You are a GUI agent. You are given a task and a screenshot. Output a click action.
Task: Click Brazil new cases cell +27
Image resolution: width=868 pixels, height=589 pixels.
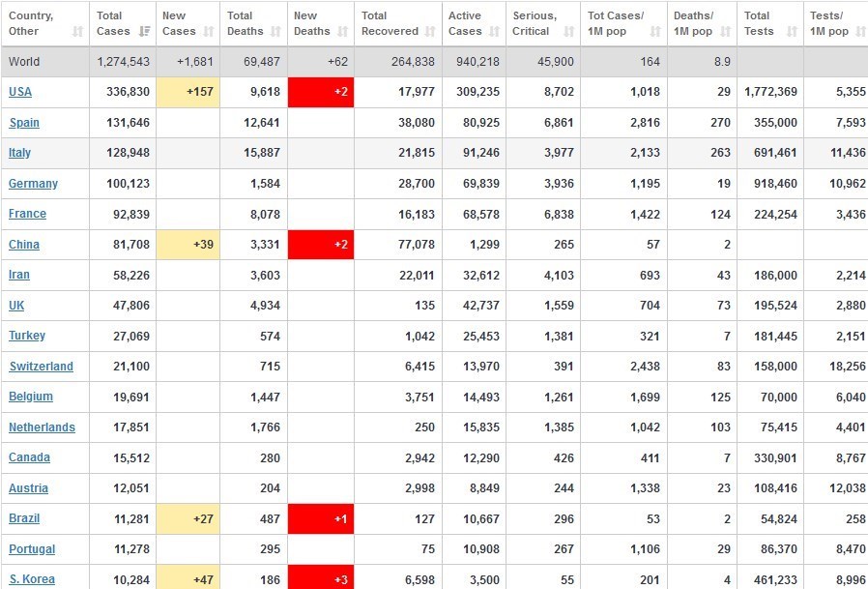[188, 518]
